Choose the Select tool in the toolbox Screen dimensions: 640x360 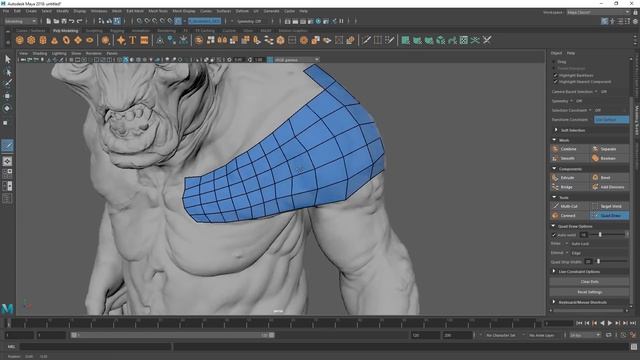[7, 59]
